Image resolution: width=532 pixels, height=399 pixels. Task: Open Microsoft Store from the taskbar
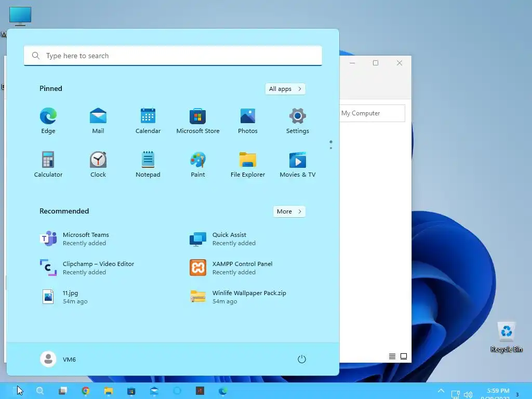point(131,391)
